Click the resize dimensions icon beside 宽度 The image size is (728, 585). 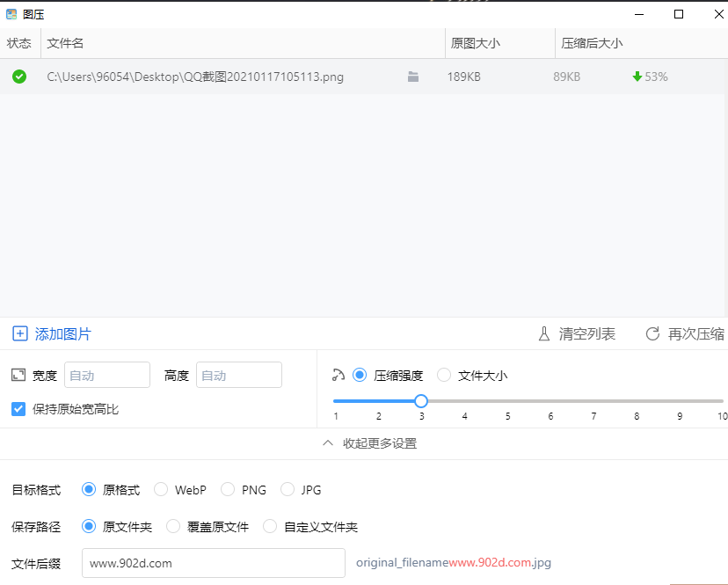click(18, 375)
